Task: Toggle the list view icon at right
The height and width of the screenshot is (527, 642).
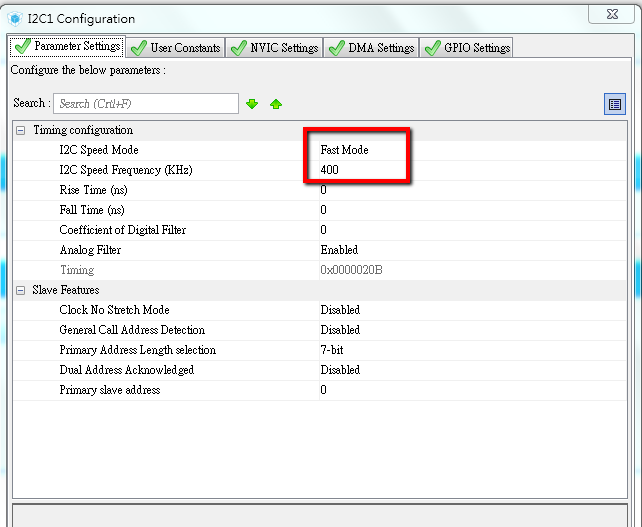Action: pyautogui.click(x=615, y=104)
